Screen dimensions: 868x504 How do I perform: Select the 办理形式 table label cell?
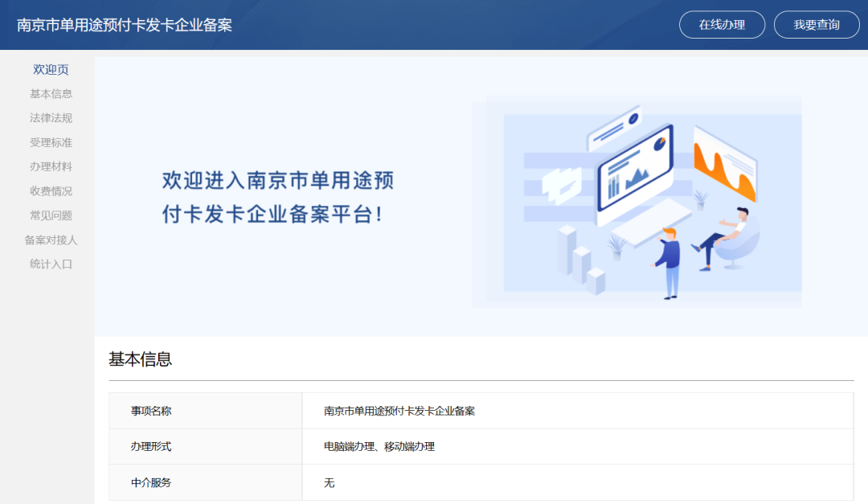tap(206, 446)
